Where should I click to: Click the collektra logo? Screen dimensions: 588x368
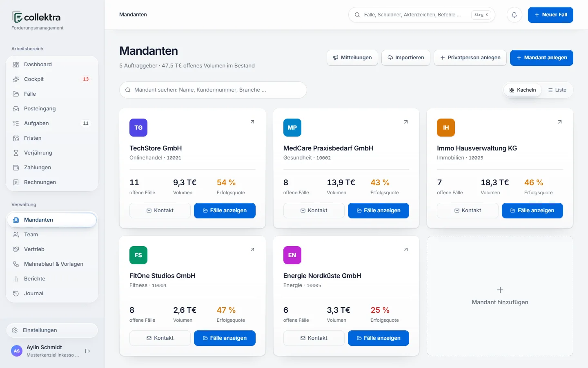tap(36, 17)
